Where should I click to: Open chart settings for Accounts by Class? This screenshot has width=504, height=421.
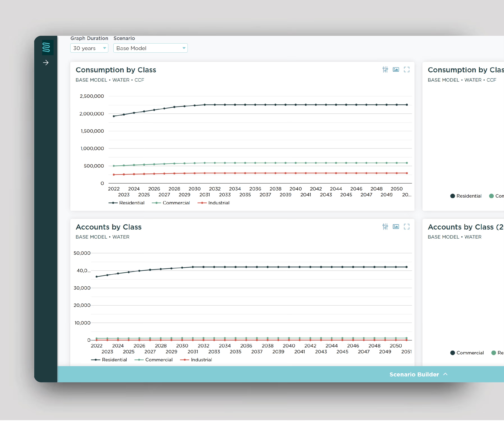pos(385,227)
